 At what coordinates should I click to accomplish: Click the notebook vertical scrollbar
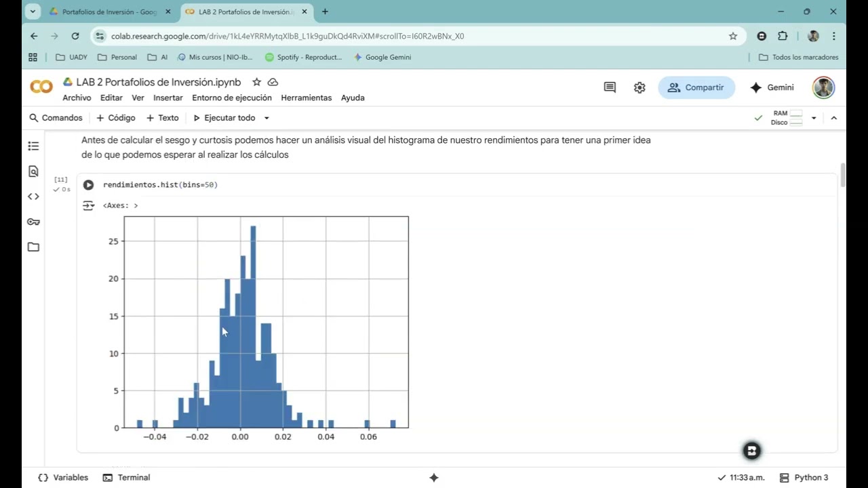[x=843, y=174]
